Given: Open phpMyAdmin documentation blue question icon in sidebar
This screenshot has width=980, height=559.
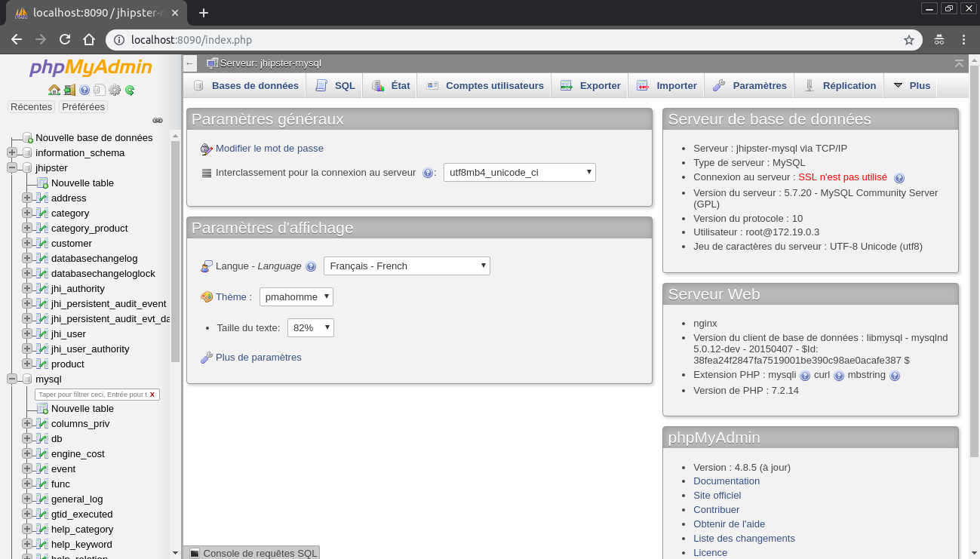Looking at the screenshot, I should coord(84,90).
